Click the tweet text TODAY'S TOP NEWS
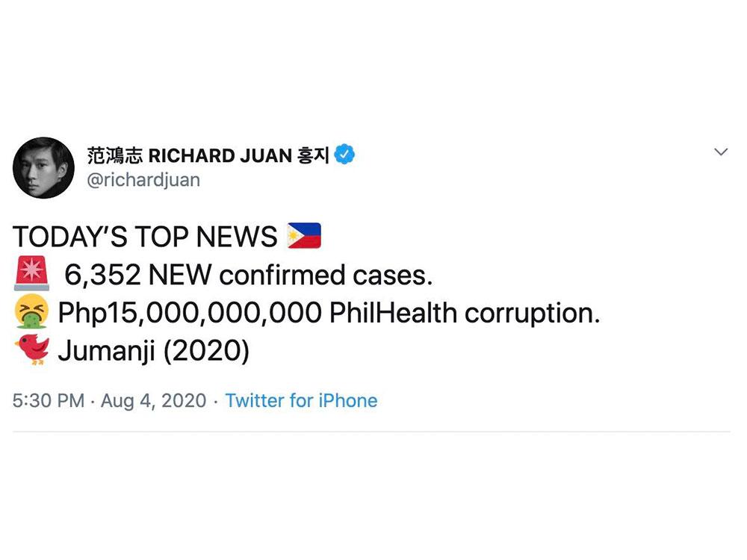 point(142,236)
